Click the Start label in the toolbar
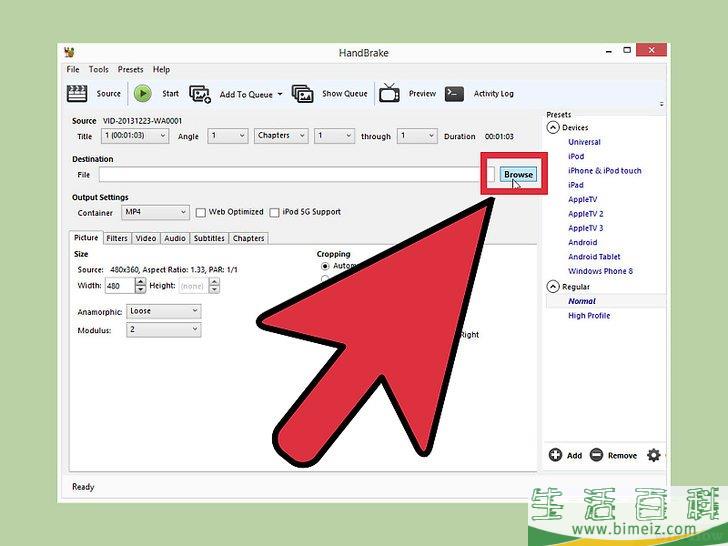This screenshot has height=546, width=728. (170, 93)
